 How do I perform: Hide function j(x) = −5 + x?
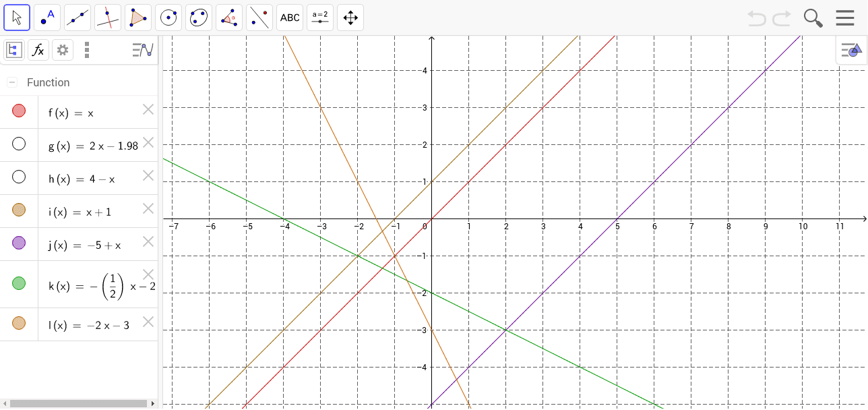point(19,243)
